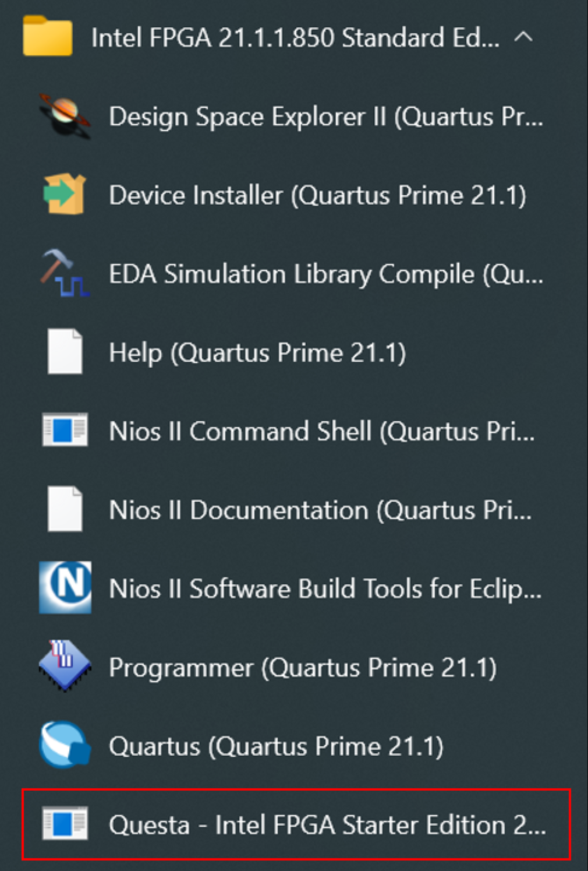The width and height of the screenshot is (588, 871).
Task: Click the Device Installer box icon
Action: (65, 195)
